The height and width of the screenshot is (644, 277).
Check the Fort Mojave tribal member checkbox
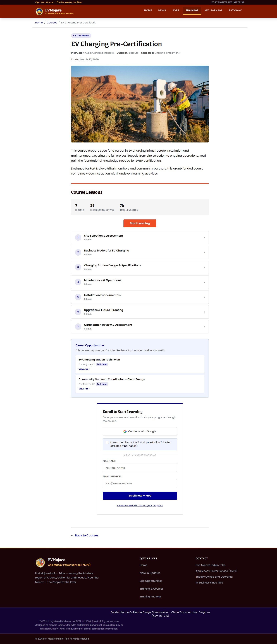click(x=107, y=442)
